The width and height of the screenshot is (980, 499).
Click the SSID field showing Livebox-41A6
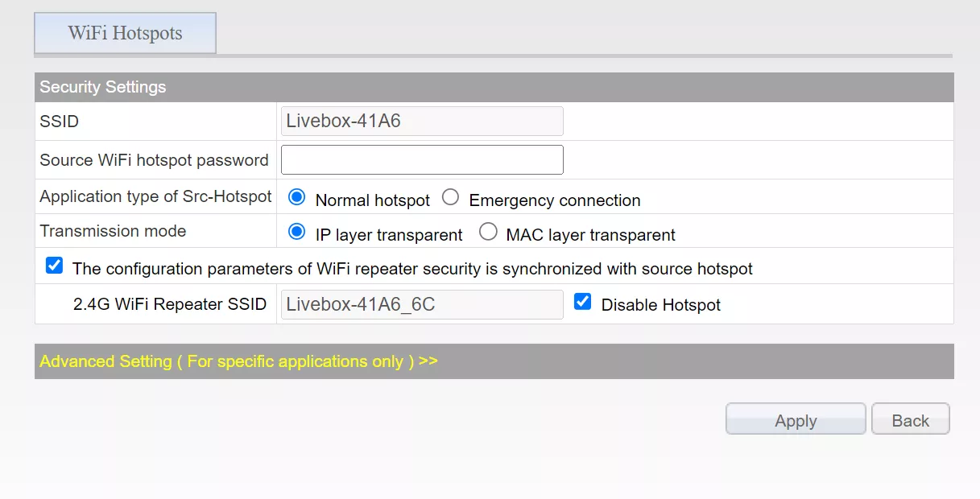(x=421, y=122)
